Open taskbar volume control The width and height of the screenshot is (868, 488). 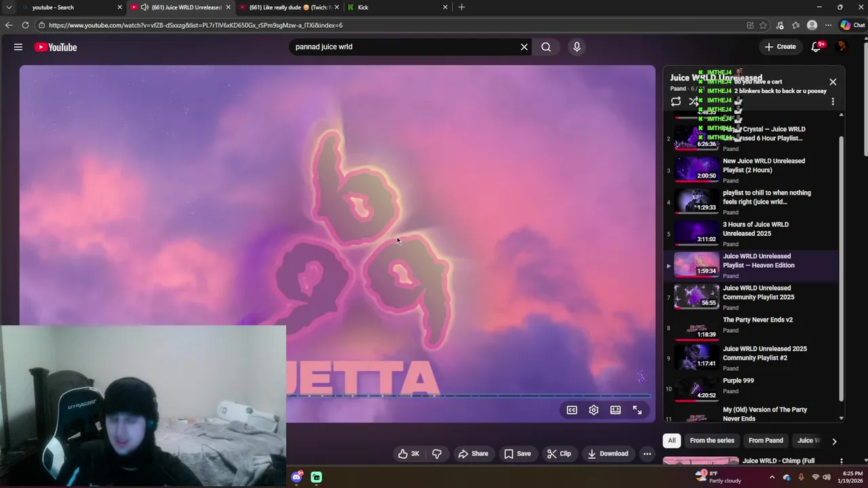(x=828, y=477)
